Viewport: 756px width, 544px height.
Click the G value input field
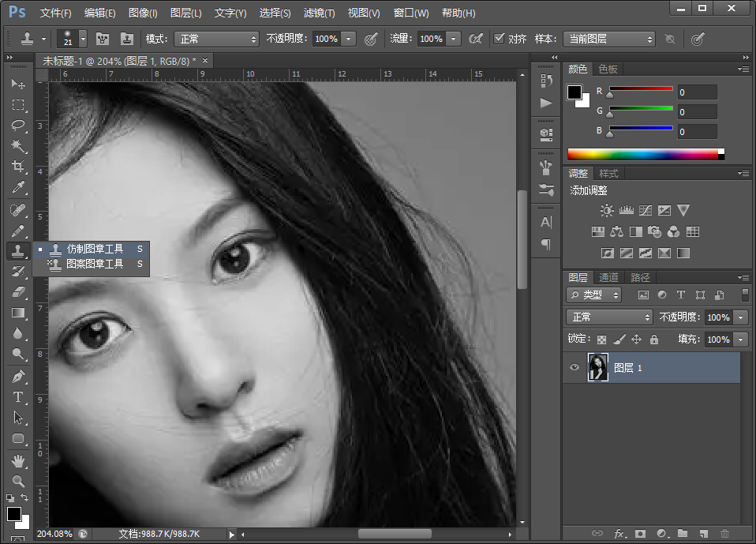pyautogui.click(x=697, y=112)
